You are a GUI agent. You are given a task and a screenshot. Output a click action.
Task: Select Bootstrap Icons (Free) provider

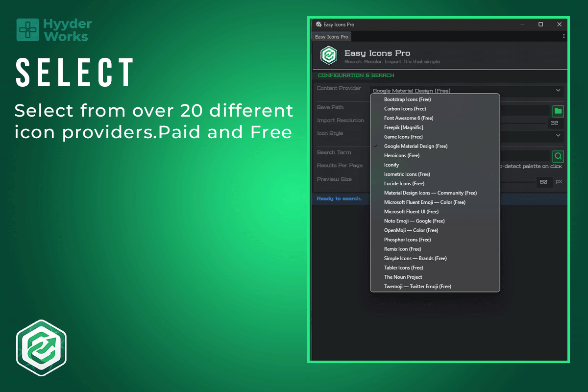[435, 99]
